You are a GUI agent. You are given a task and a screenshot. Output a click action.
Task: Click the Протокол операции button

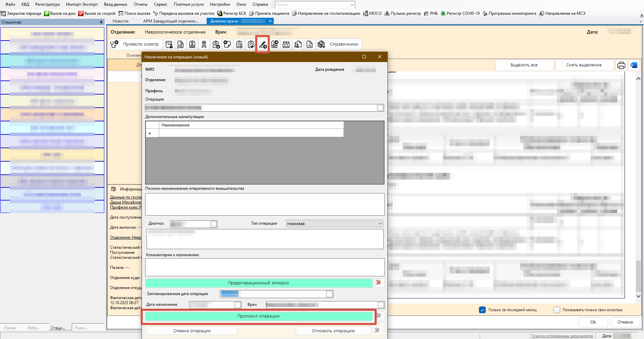[x=259, y=316]
